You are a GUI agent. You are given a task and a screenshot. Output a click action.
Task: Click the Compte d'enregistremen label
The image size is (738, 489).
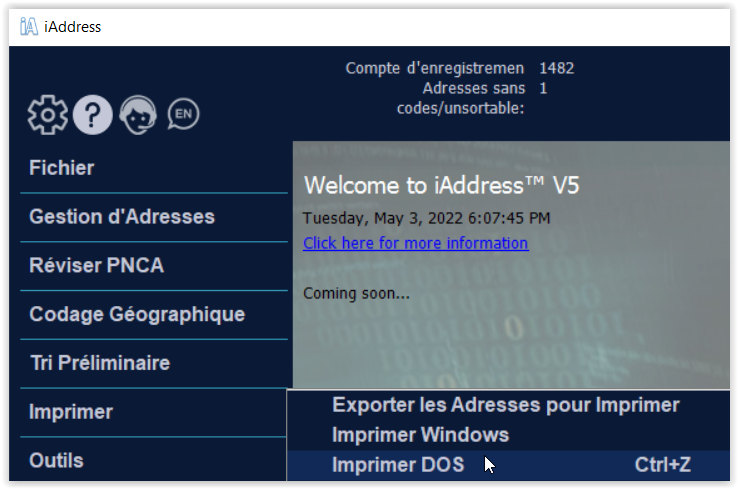coord(434,69)
